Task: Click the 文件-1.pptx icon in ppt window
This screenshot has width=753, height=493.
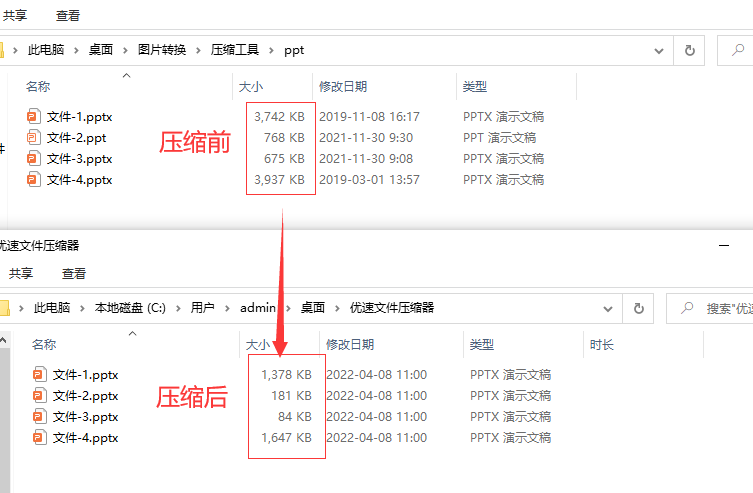Action: coord(34,117)
